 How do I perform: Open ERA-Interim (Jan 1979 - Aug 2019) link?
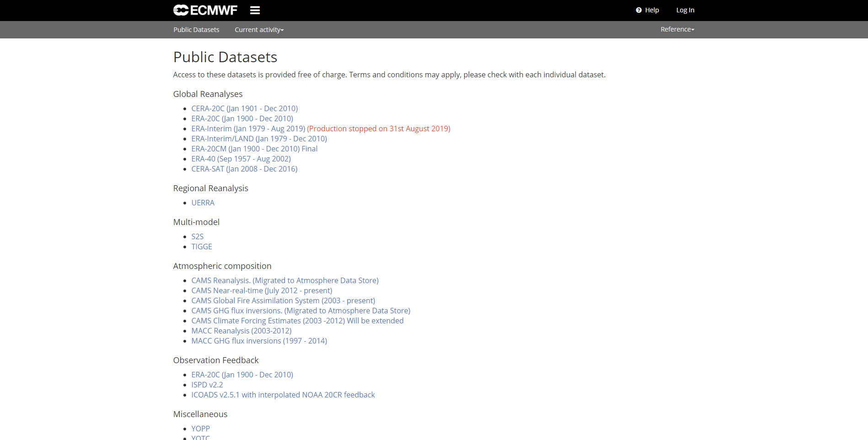248,129
